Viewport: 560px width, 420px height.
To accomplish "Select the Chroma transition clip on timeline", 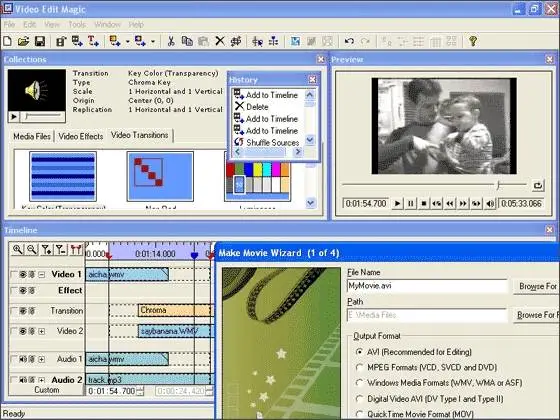I will point(175,310).
